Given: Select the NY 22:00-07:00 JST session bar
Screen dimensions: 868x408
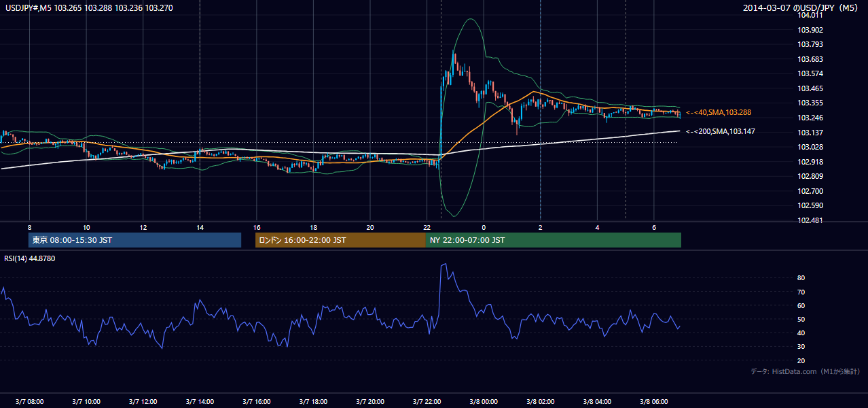Looking at the screenshot, I should pyautogui.click(x=554, y=240).
